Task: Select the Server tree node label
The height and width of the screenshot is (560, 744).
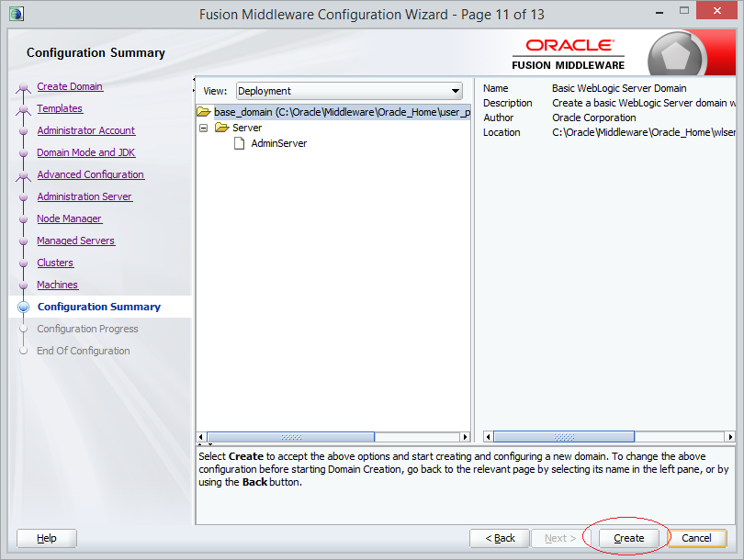Action: point(247,128)
